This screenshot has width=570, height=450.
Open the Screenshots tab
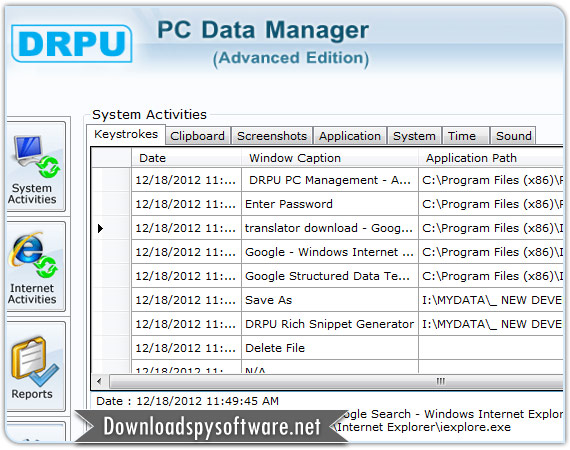pos(272,136)
